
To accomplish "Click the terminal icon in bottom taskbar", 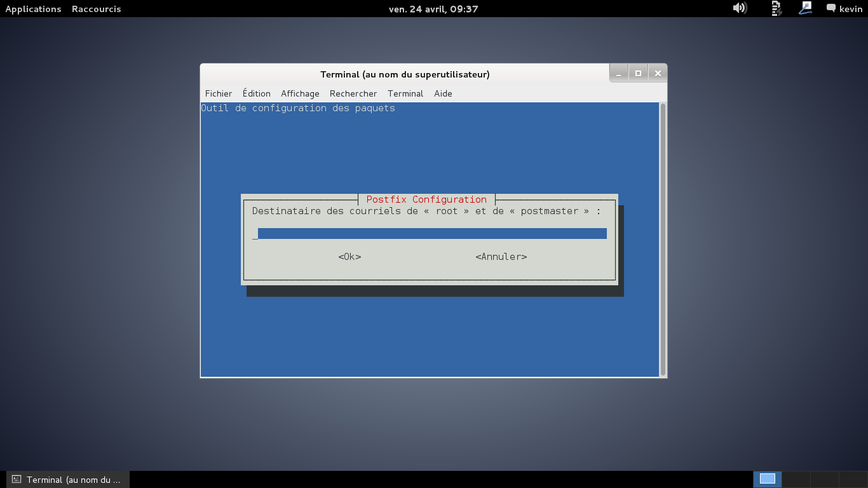I will 17,479.
